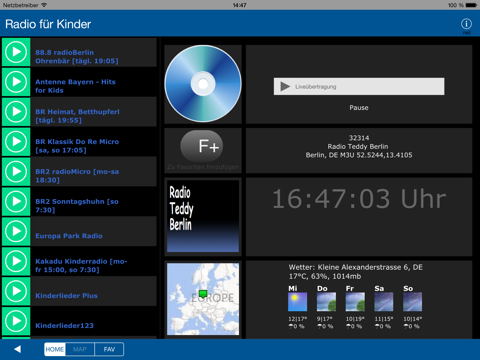Click the Liveübertragung play triangle
The height and width of the screenshot is (360, 480).
click(285, 87)
